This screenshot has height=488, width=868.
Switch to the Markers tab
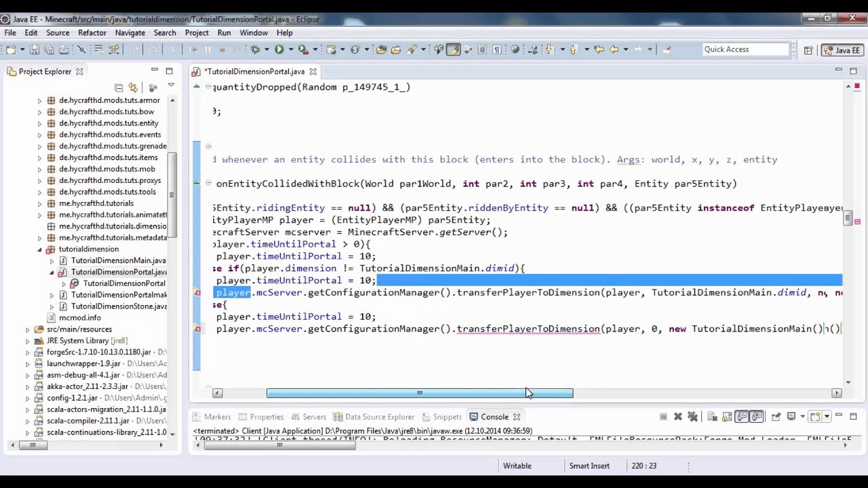tap(211, 417)
